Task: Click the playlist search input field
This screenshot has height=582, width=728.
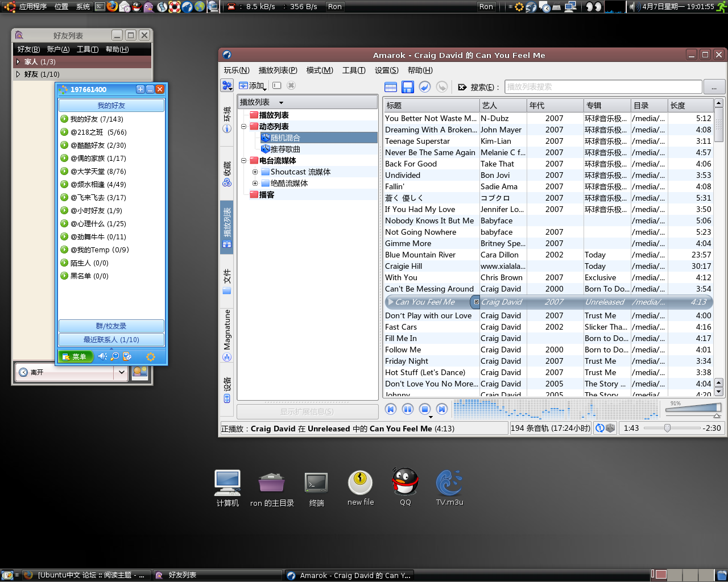Action: coord(603,87)
